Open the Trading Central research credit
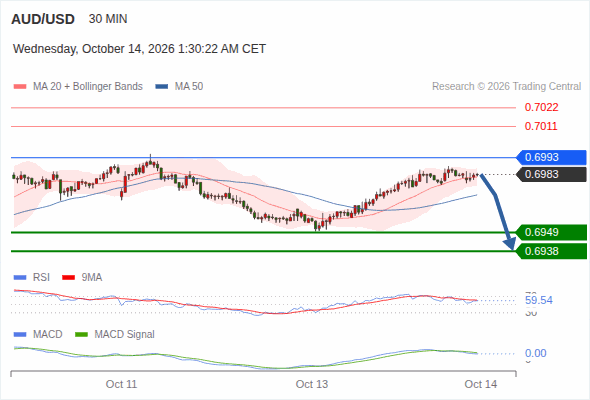 point(506,87)
